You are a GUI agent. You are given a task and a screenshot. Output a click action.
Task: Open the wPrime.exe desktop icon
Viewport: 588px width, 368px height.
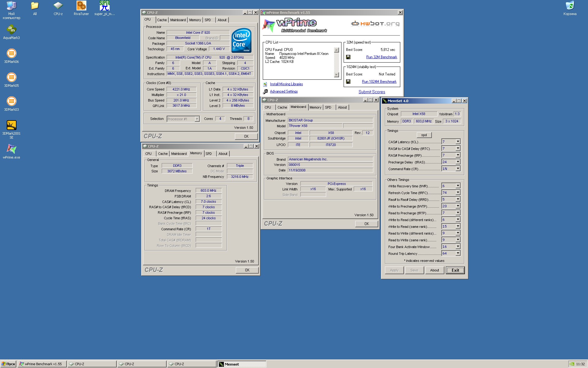point(12,152)
